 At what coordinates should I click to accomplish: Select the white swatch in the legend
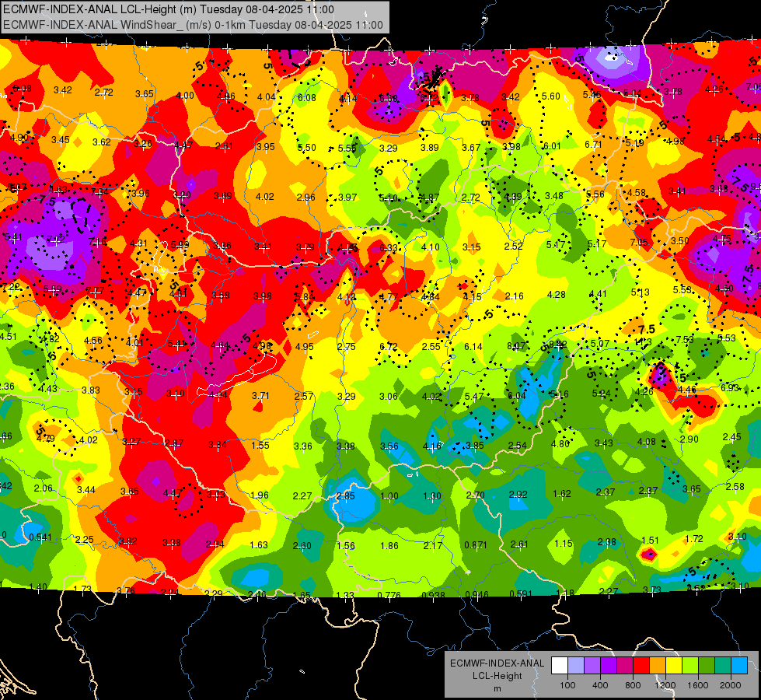559,666
